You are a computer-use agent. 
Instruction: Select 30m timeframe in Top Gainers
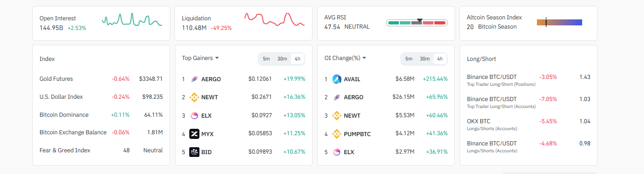282,59
